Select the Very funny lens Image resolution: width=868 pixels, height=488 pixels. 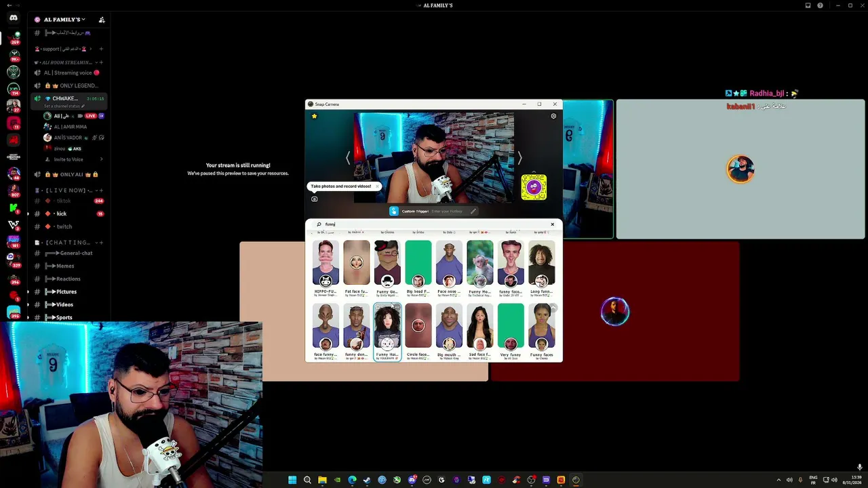511,331
